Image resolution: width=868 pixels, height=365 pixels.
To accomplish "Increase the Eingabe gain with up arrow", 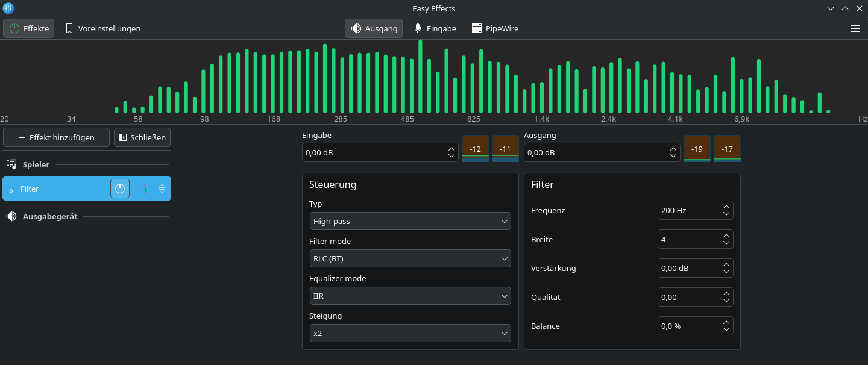I will coord(451,149).
